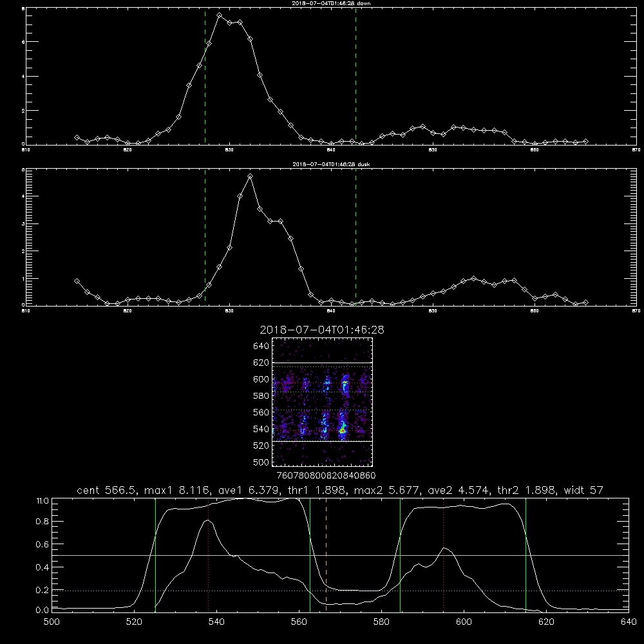The height and width of the screenshot is (644, 644).
Task: Click the 0.8 label on the bottom plot y-axis
Action: pos(43,522)
